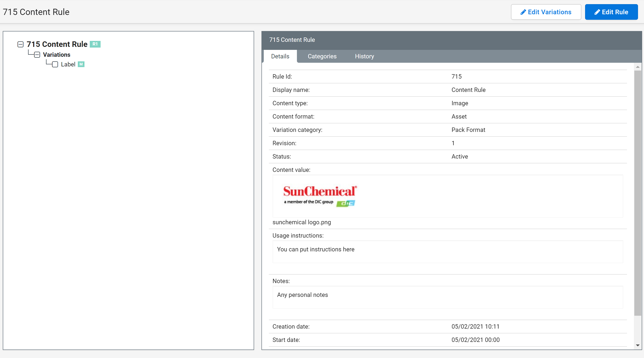This screenshot has width=644, height=358.
Task: Click scrollbar down arrow in details panel
Action: pos(638,345)
